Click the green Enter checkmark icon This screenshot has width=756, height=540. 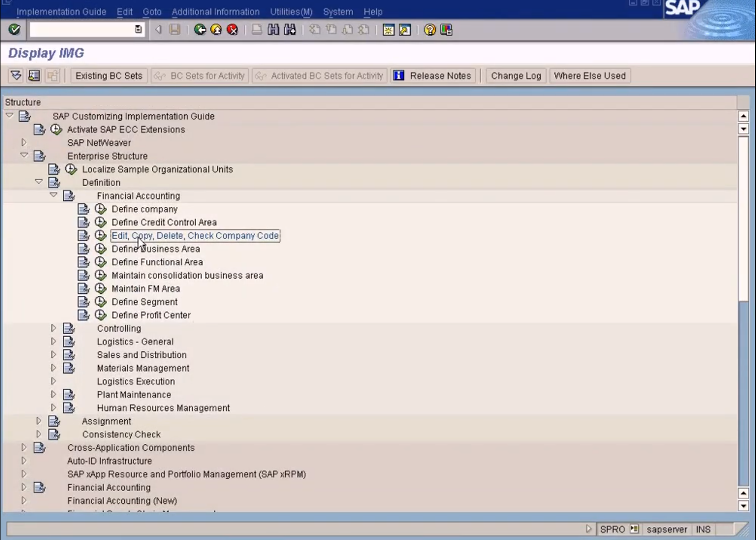point(14,30)
